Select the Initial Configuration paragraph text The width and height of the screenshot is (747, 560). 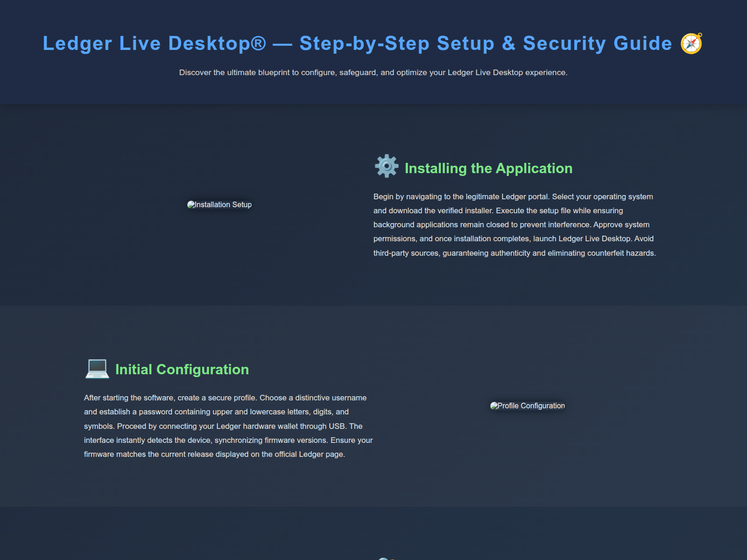(228, 426)
